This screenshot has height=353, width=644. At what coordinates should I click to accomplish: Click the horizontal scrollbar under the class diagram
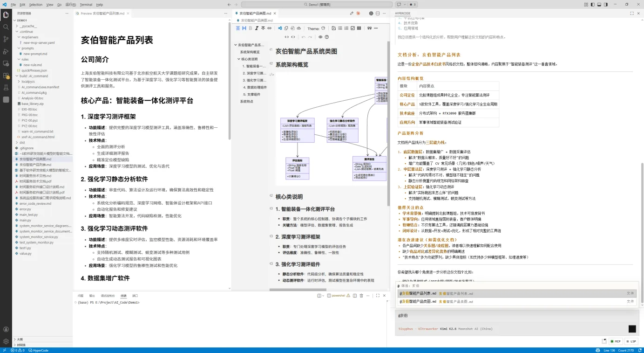pyautogui.click(x=297, y=290)
